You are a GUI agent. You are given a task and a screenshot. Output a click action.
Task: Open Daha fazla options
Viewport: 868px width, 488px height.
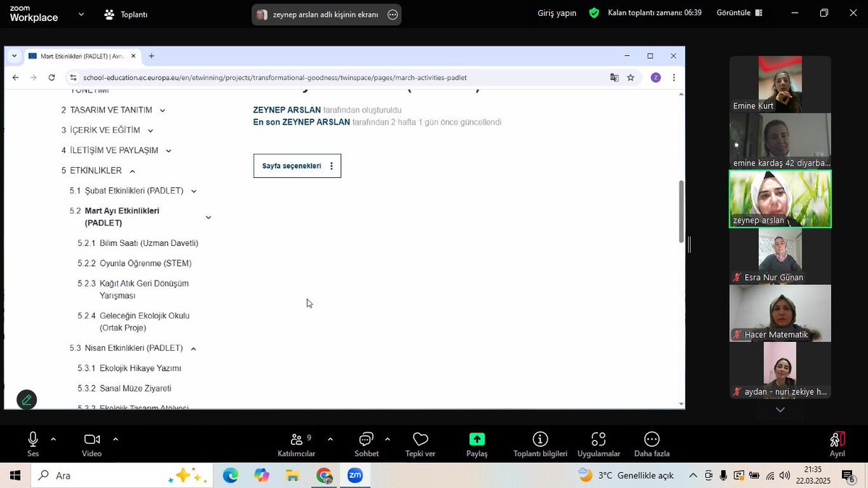click(652, 444)
